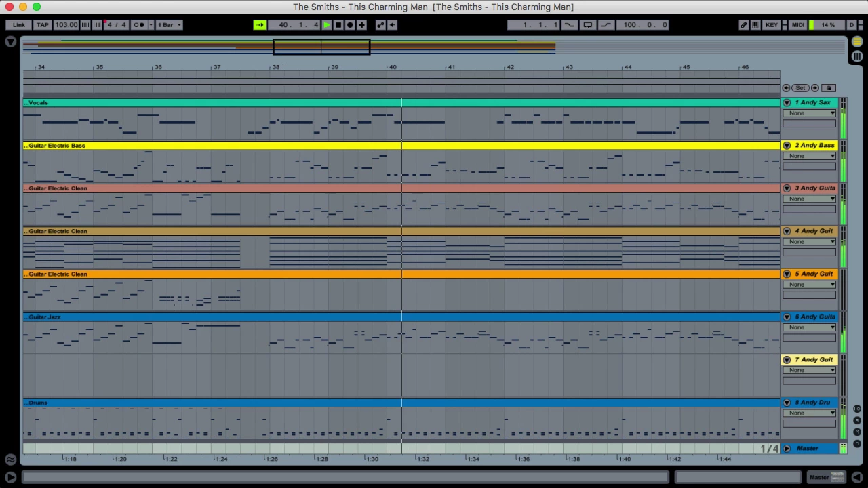Tap tempo with the TAP button
The height and width of the screenshot is (488, 868).
(x=42, y=25)
